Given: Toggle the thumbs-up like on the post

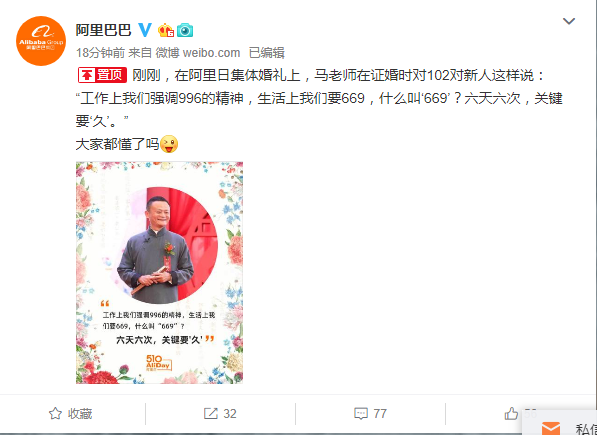Looking at the screenshot, I should (511, 414).
